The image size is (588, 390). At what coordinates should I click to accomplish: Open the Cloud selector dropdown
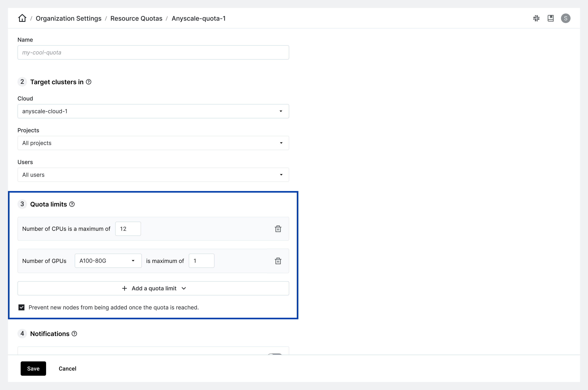[x=153, y=111]
